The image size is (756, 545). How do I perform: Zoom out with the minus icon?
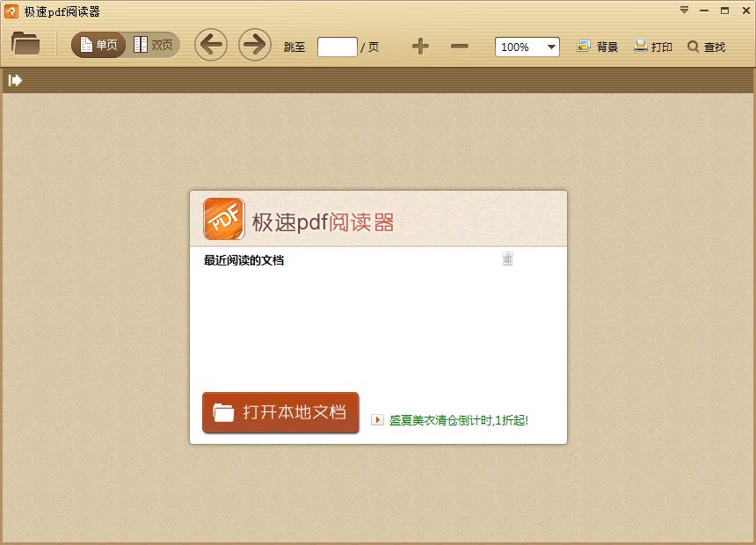460,47
